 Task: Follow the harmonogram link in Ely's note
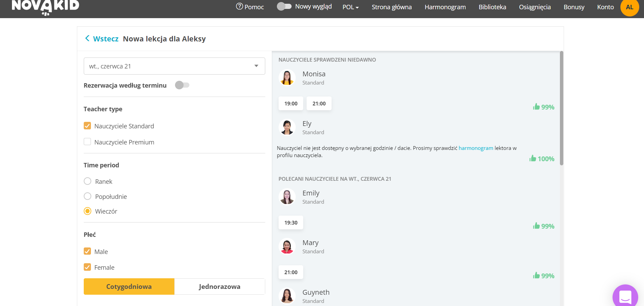coord(476,148)
